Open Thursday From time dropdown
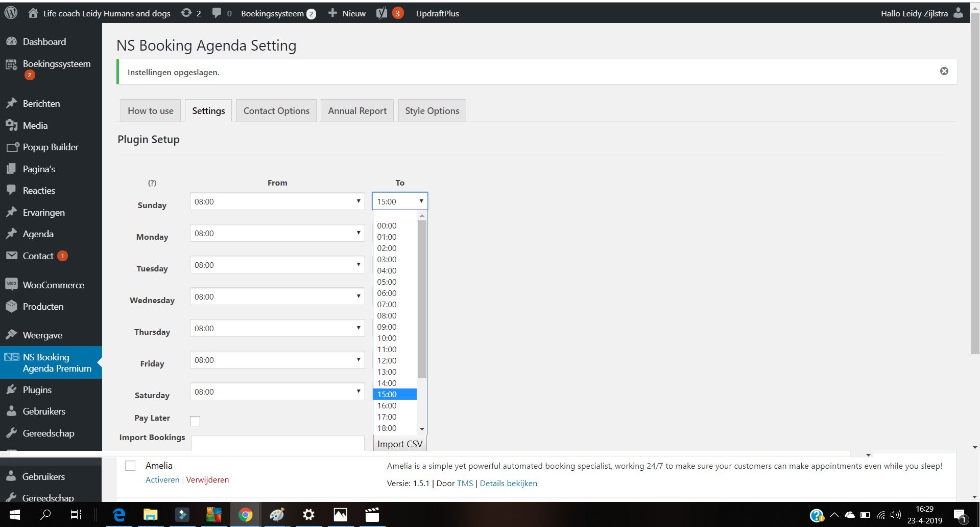 tap(277, 328)
